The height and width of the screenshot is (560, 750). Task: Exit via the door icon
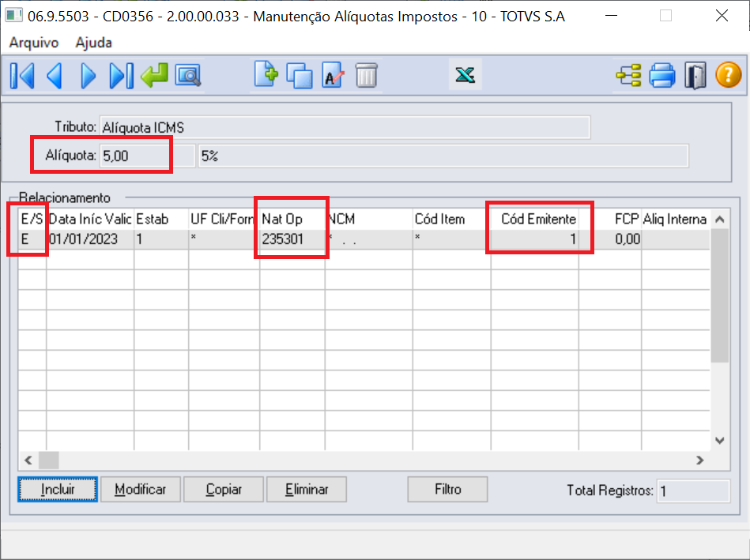tap(695, 76)
